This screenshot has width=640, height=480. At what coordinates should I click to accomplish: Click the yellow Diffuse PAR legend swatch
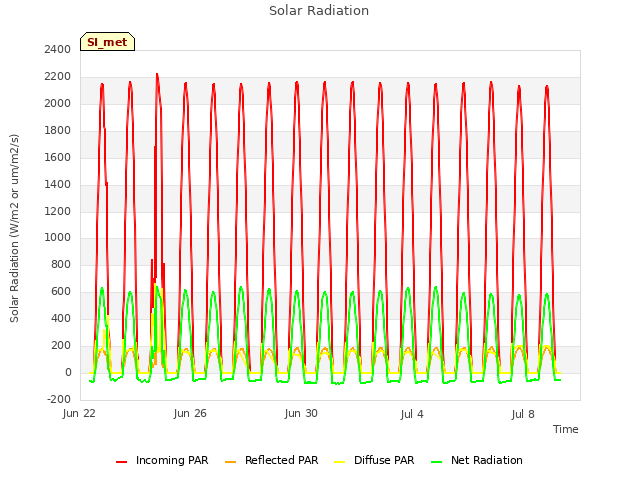pos(340,462)
